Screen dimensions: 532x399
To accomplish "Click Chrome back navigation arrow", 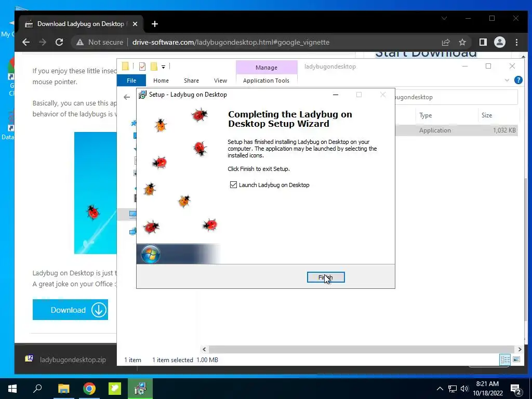I will click(x=26, y=42).
